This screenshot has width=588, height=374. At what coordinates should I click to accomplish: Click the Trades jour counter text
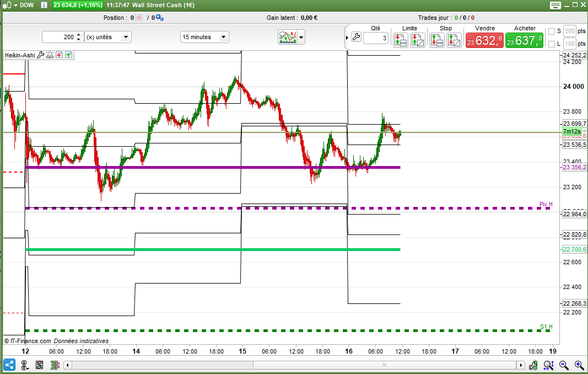click(x=446, y=18)
